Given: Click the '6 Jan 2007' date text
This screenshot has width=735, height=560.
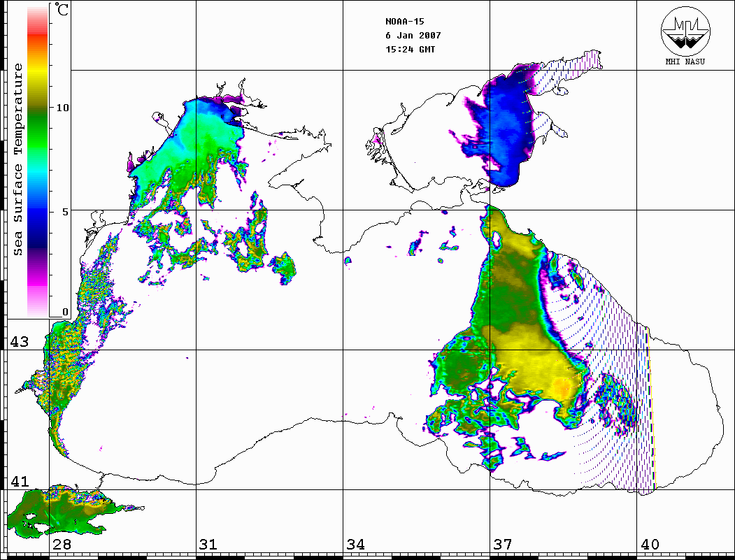Looking at the screenshot, I should [x=413, y=36].
